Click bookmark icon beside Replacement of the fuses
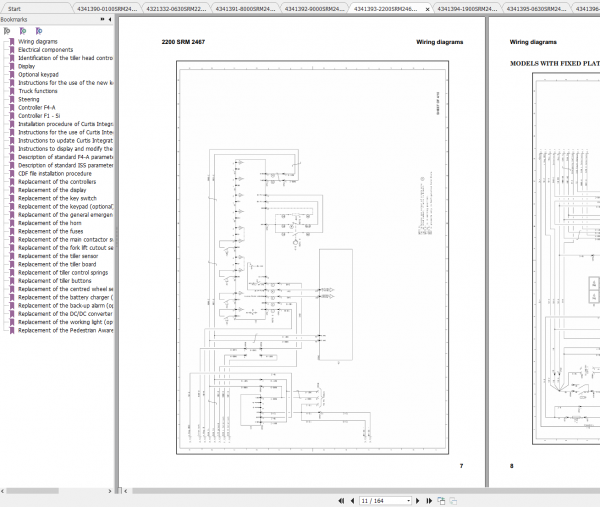This screenshot has height=507, width=600. click(x=12, y=231)
